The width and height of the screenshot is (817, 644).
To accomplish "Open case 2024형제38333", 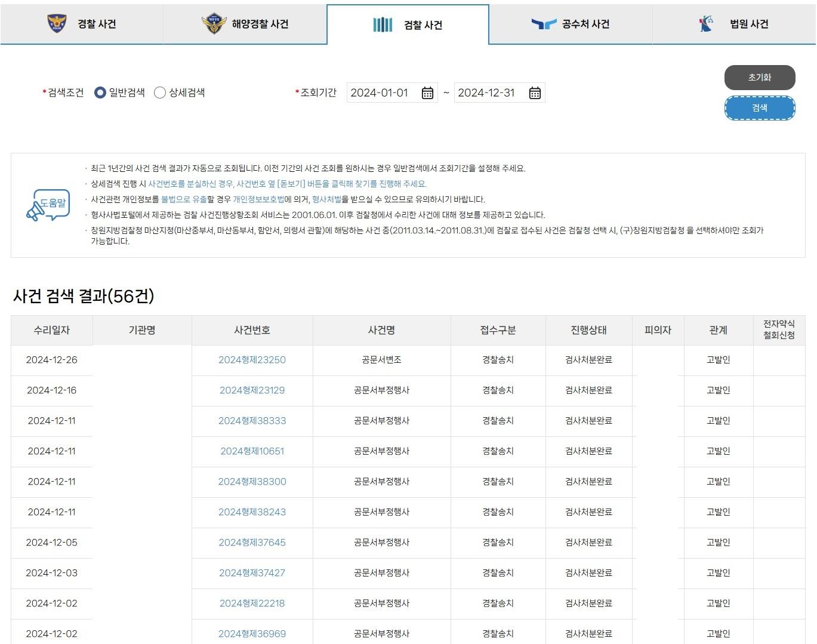I will pos(252,421).
